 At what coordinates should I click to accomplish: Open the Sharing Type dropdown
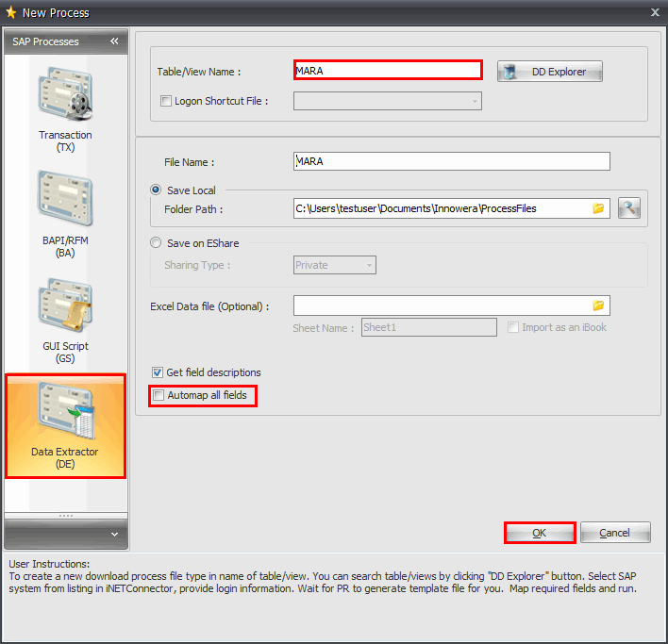pos(369,265)
